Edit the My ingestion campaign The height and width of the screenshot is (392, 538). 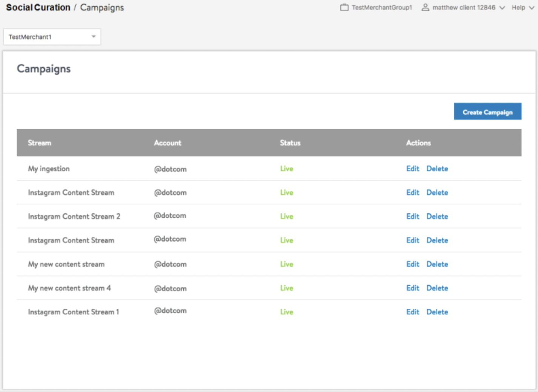click(413, 169)
